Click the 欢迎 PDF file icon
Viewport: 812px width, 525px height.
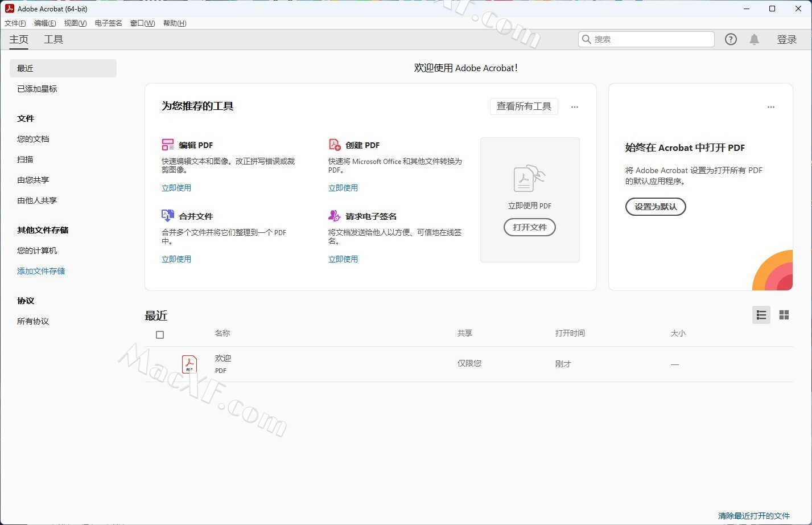click(189, 364)
